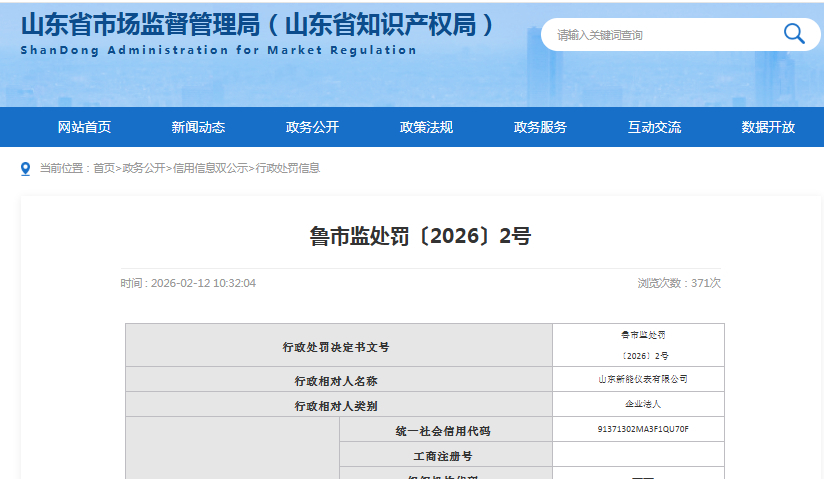Screen dimensions: 824x479
Task: Click the view count 浏览次数：371次
Action: point(679,283)
